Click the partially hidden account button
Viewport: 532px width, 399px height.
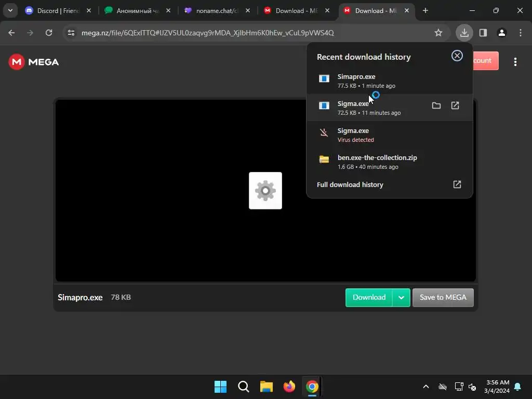pyautogui.click(x=486, y=61)
